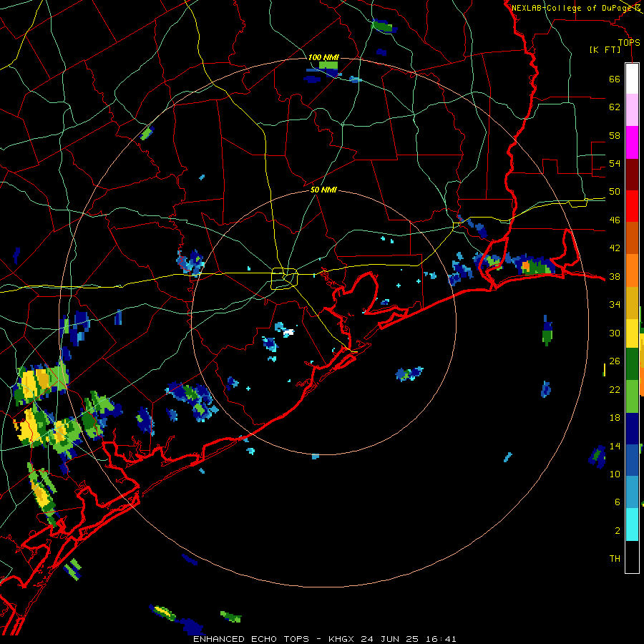Click the legend value 14
The image size is (644, 644).
[x=615, y=446]
